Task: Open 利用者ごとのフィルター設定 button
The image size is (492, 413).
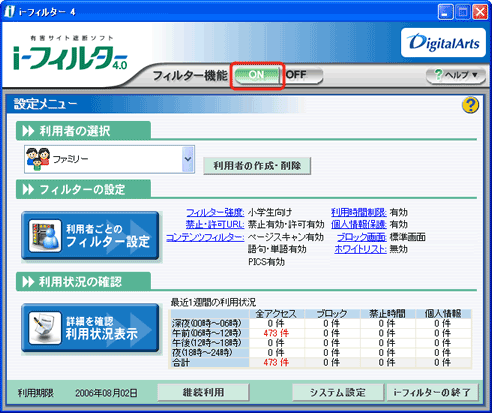Action: tap(90, 236)
